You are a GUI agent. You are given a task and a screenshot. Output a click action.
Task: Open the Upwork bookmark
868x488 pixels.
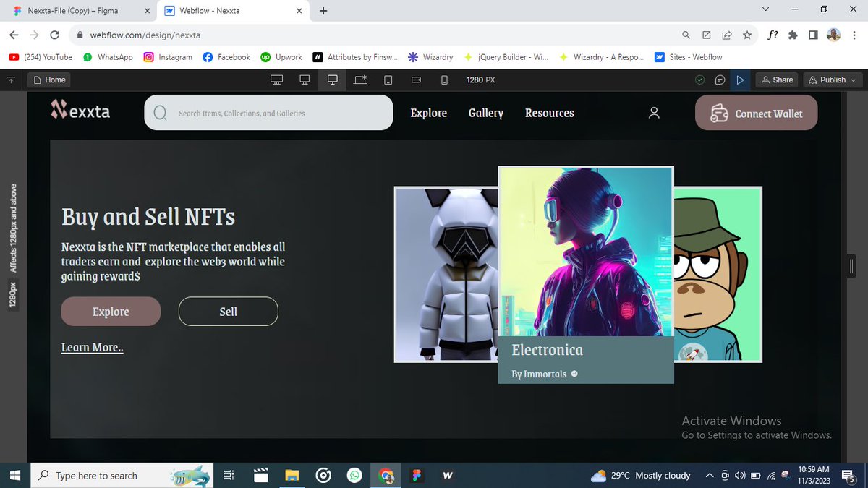pos(281,57)
